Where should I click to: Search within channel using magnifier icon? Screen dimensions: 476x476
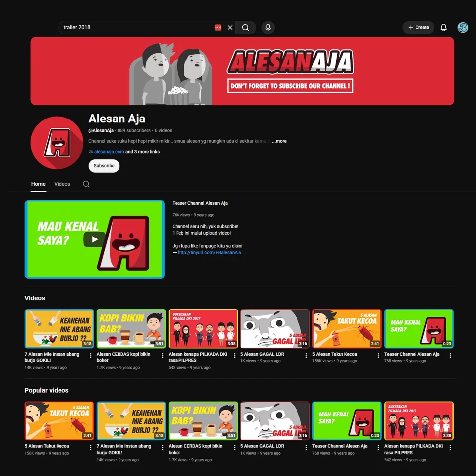click(86, 184)
